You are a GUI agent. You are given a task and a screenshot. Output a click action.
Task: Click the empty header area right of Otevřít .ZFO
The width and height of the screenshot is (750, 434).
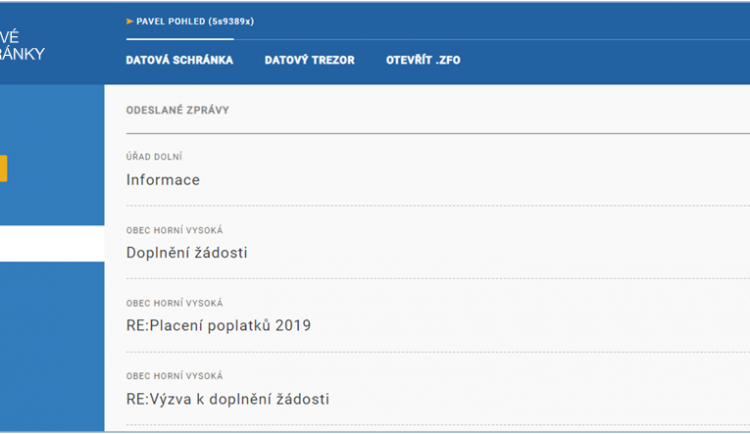[x=600, y=60]
